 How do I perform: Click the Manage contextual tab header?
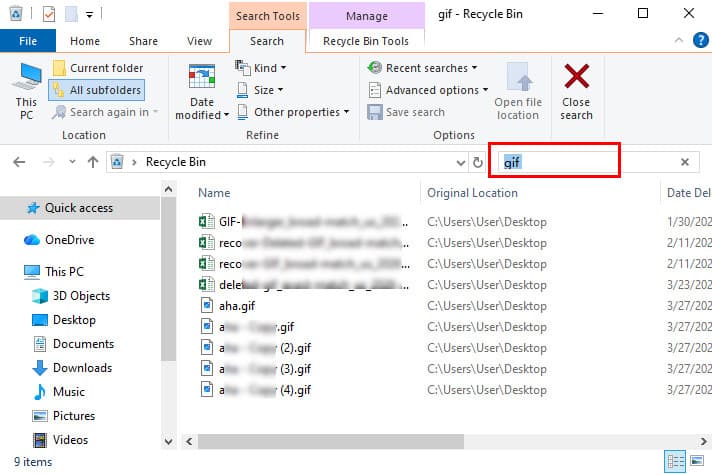click(x=367, y=16)
